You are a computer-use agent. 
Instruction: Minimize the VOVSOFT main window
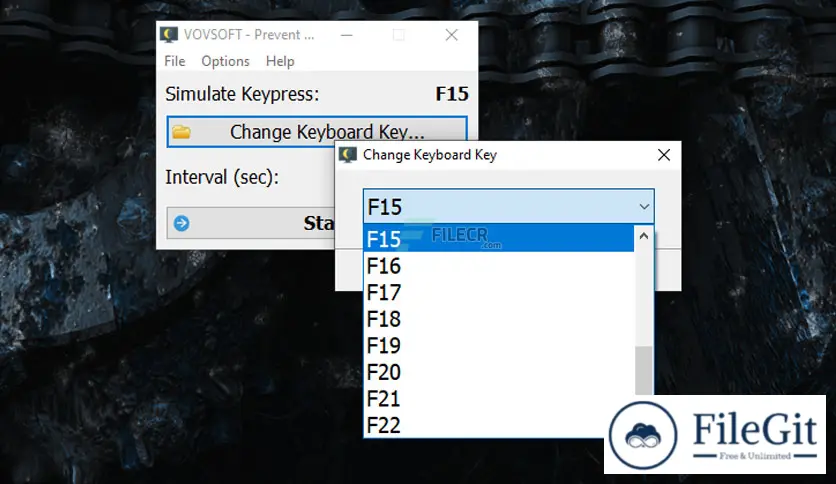347,35
